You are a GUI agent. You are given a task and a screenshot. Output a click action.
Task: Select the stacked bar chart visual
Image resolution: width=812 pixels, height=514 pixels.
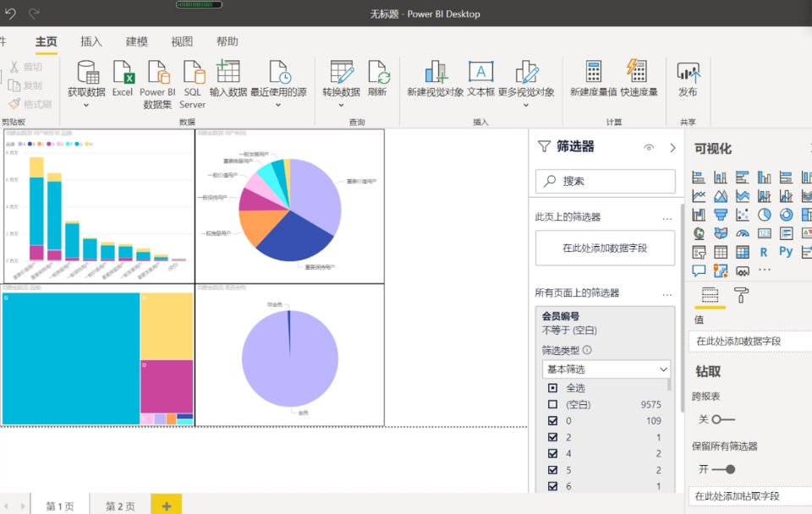tap(698, 178)
